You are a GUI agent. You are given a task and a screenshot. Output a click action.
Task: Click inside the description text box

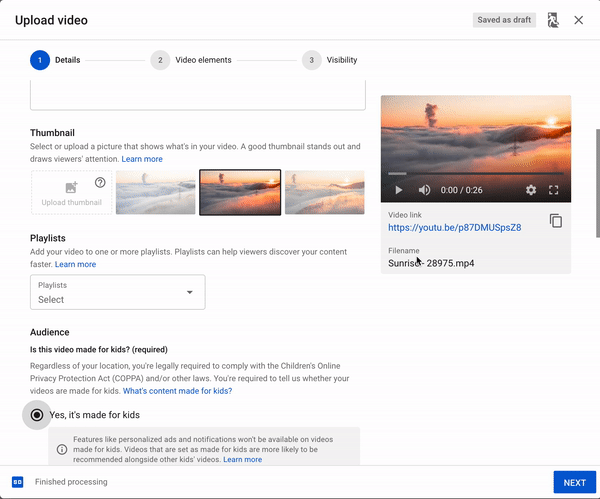coord(198,95)
